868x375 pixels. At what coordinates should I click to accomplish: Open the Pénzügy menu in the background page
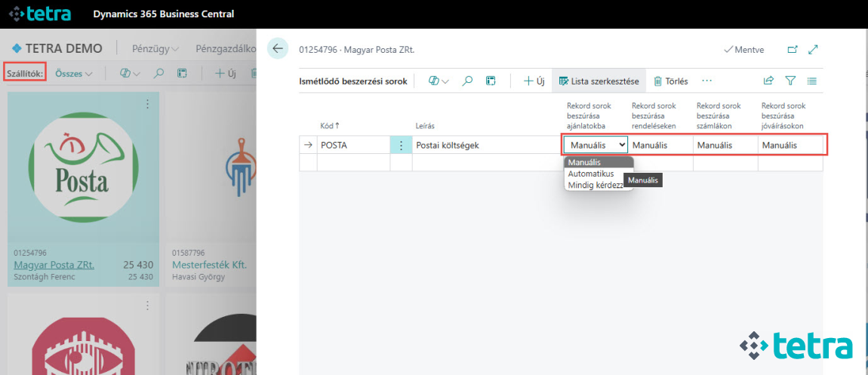point(155,49)
